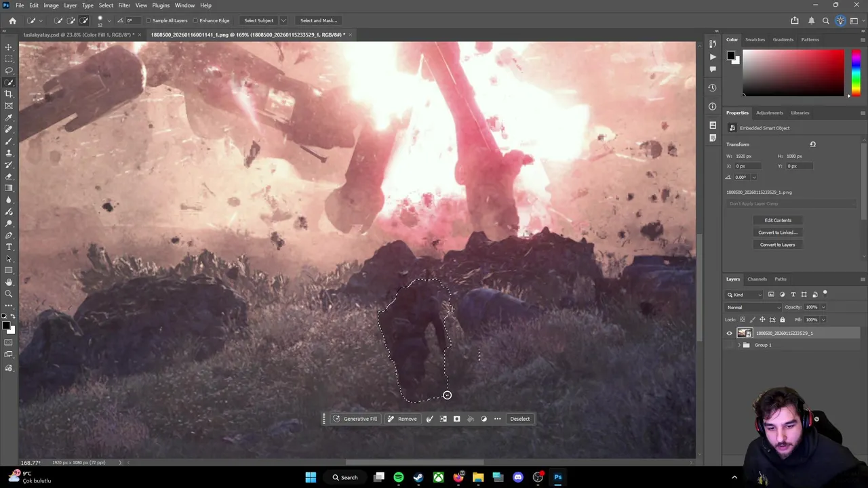Toggle Lock transparent pixels

click(x=742, y=319)
